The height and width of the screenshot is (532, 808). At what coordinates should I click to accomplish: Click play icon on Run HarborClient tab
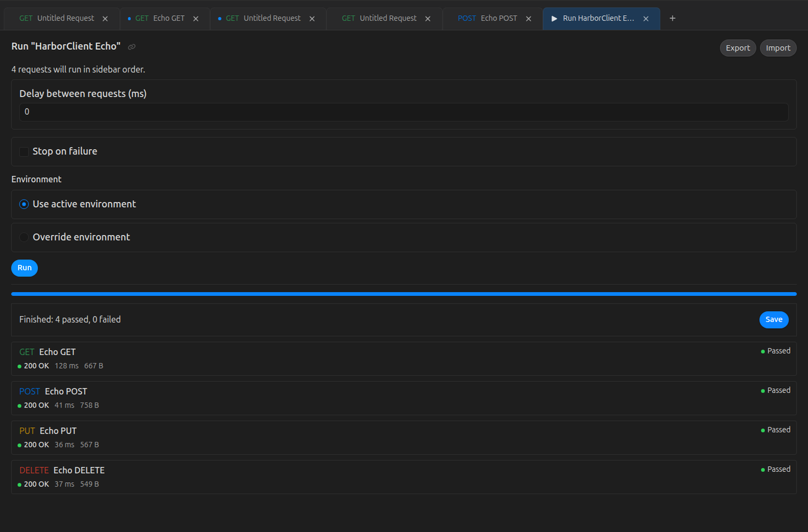click(x=554, y=19)
